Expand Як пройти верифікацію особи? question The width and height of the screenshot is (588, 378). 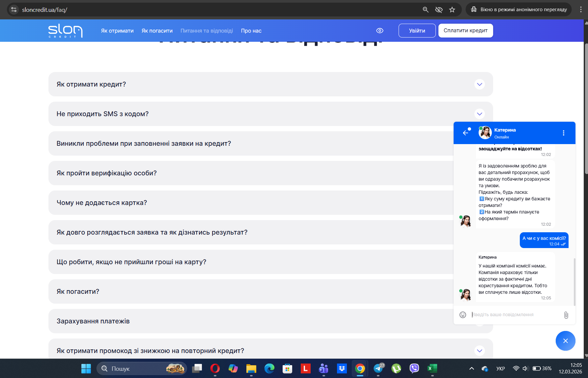click(x=251, y=173)
